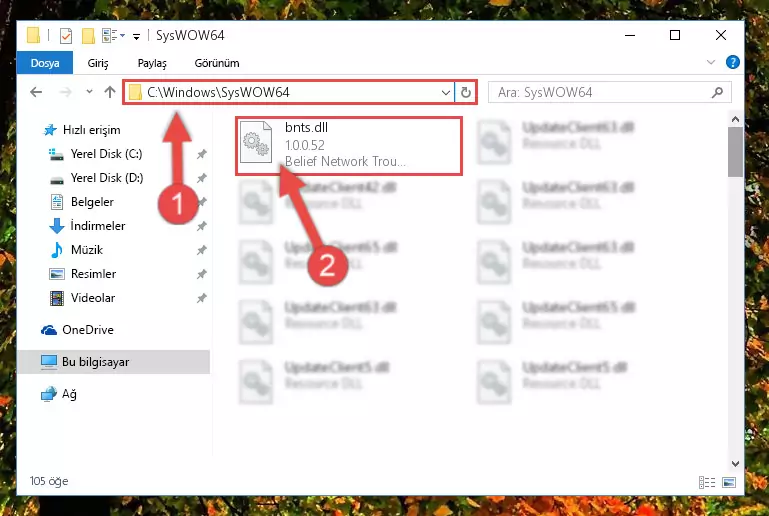Maximize the SysWOW64 window

click(675, 35)
